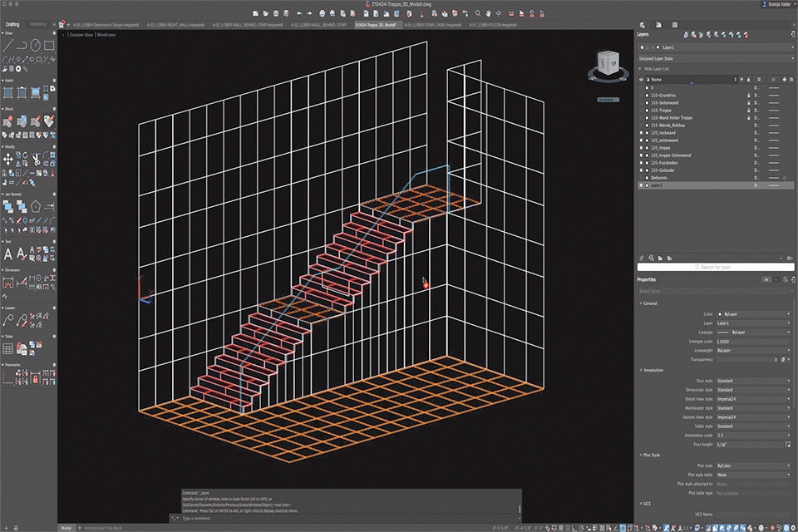
Task: Click the Custom View label in viewport
Action: coord(81,35)
